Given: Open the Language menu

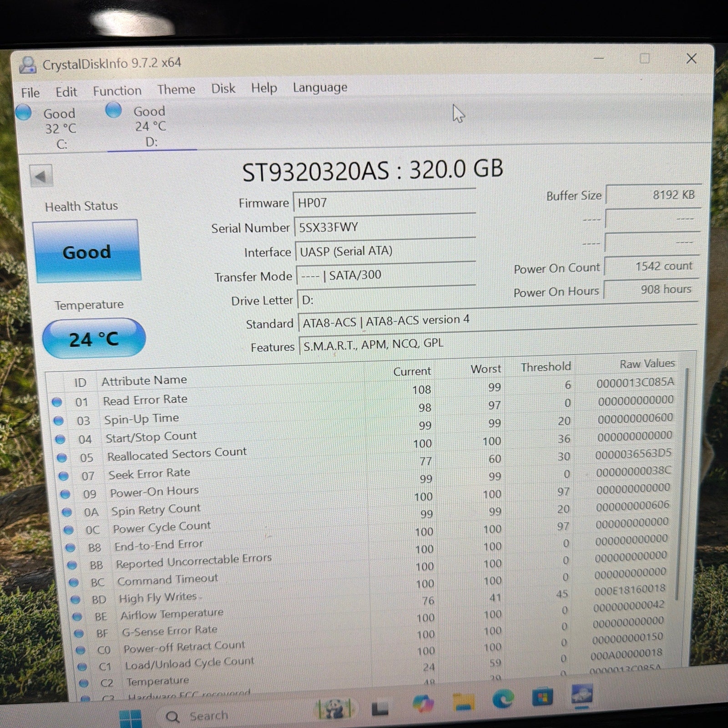Looking at the screenshot, I should [320, 87].
